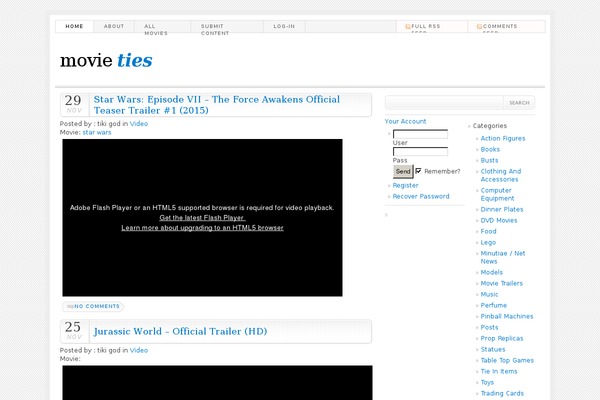
Task: Click the Pass input field
Action: [420, 152]
